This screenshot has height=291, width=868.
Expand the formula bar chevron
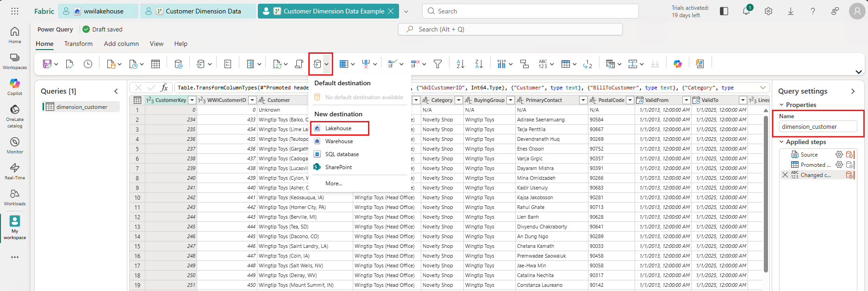click(x=763, y=88)
